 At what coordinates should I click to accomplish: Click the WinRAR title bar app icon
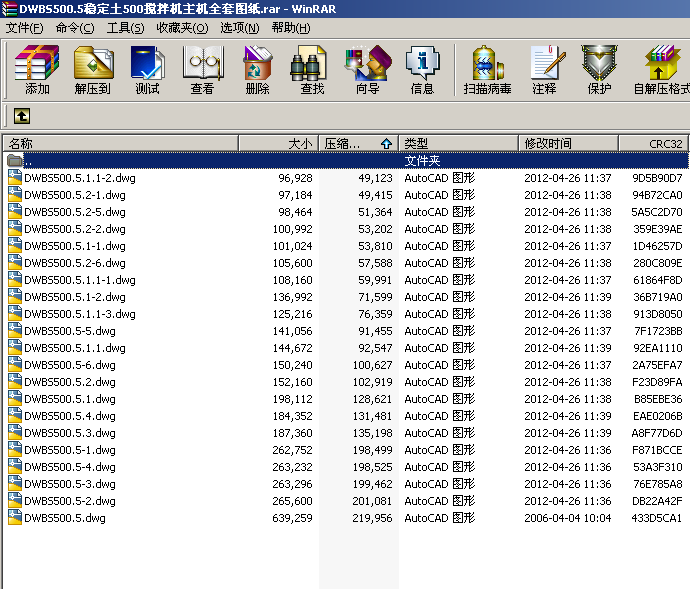point(9,8)
